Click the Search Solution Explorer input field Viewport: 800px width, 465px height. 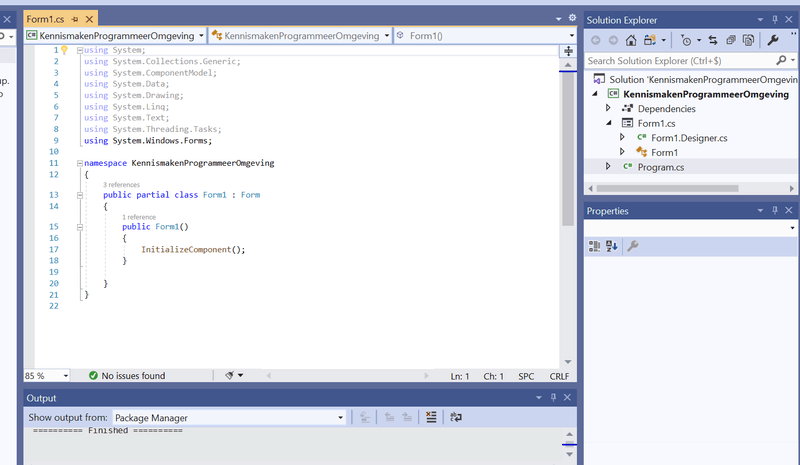[x=680, y=61]
